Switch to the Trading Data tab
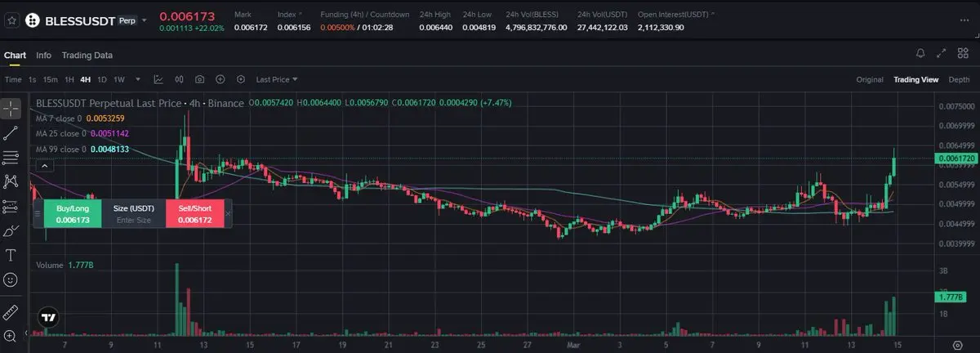This screenshot has height=353, width=980. point(87,55)
